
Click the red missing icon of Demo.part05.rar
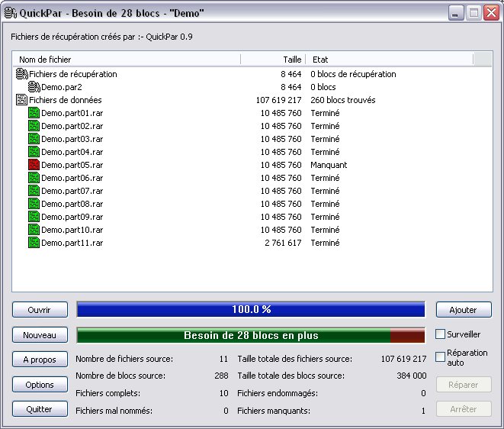pos(34,165)
